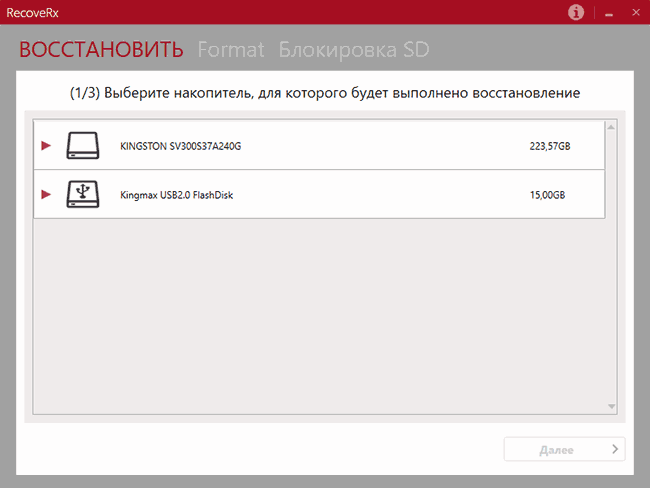Select the KINGSTON SV300S37A240G drive name
The image size is (650, 488).
tap(180, 146)
